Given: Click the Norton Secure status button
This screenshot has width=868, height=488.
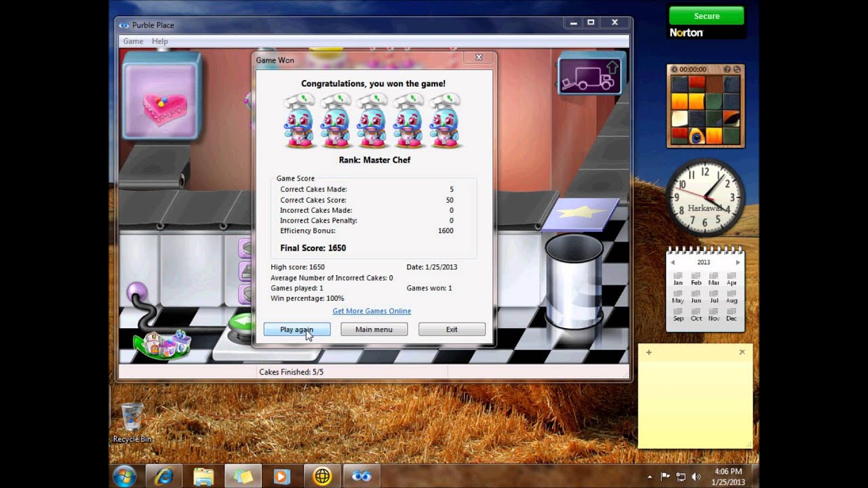Looking at the screenshot, I should (707, 16).
